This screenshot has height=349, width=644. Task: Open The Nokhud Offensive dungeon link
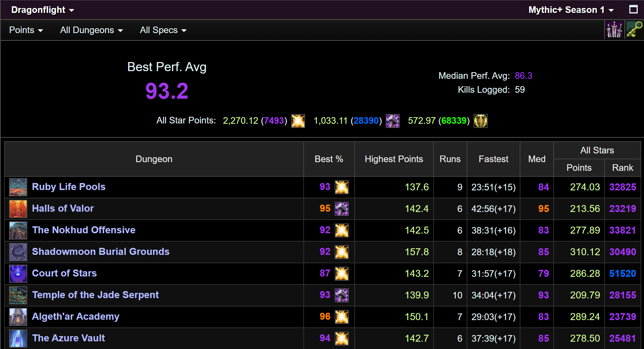[x=84, y=230]
